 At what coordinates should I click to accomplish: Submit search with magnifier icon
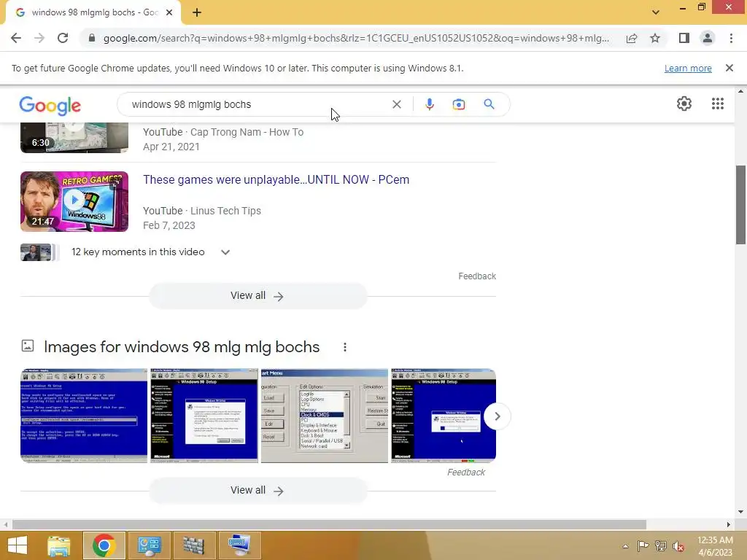(489, 104)
